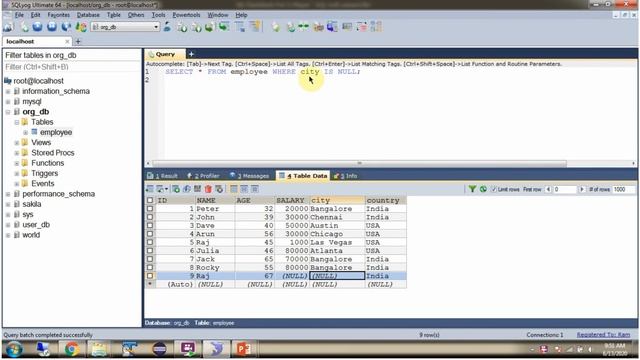Image resolution: width=640 pixels, height=360 pixels.
Task: Click the green refresh data icon
Action: tap(483, 189)
